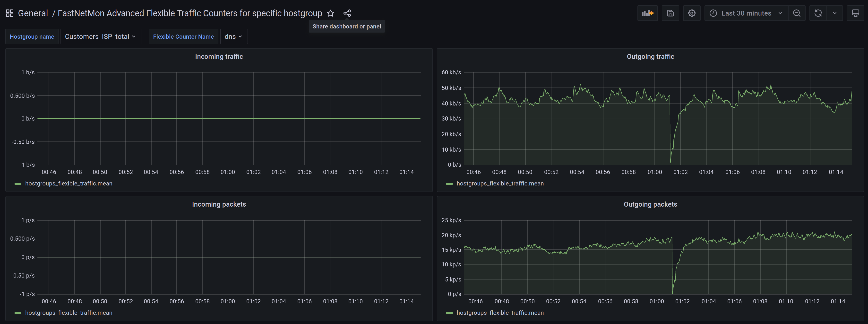Open the dashboards grid icon

[x=9, y=13]
